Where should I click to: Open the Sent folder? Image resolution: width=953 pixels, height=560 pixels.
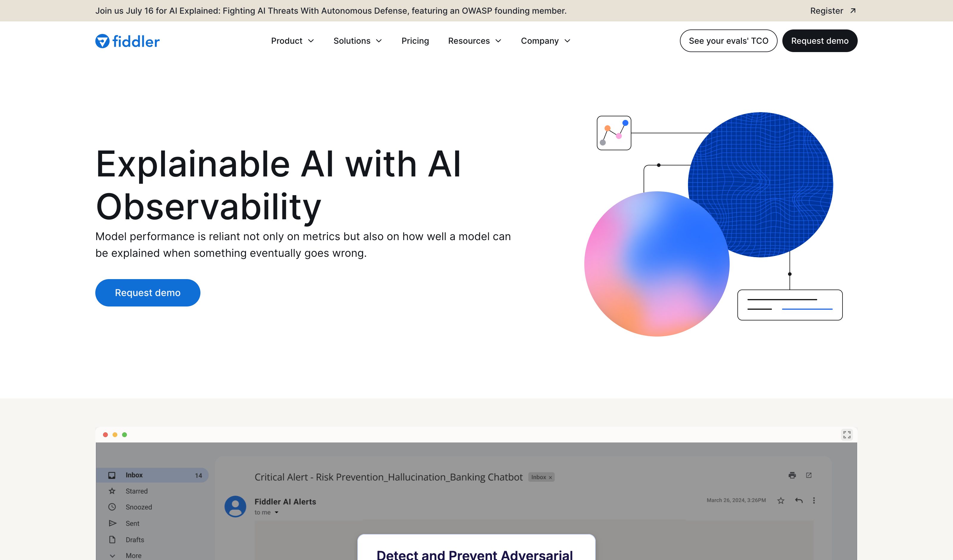(x=132, y=523)
